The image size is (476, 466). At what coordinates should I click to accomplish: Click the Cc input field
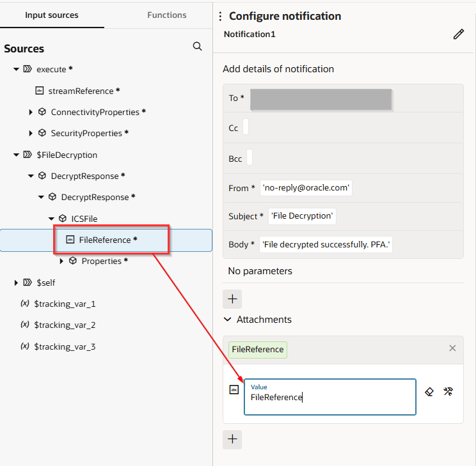[246, 128]
